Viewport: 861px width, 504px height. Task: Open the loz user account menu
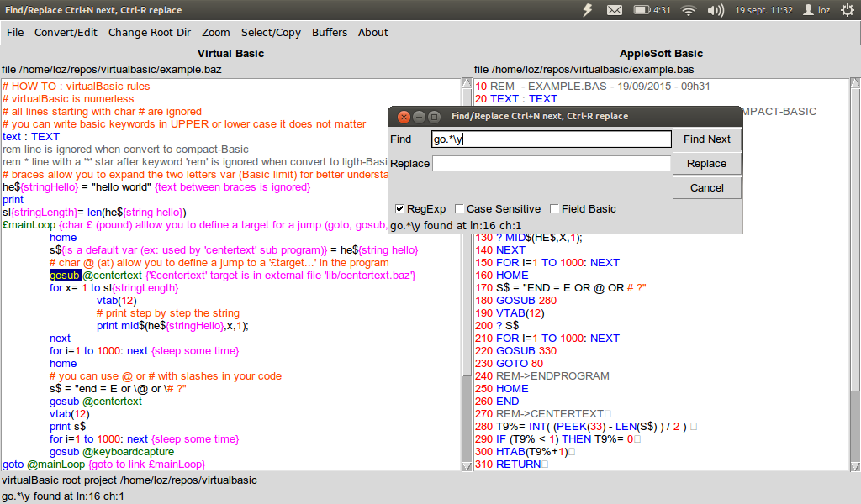coord(816,10)
